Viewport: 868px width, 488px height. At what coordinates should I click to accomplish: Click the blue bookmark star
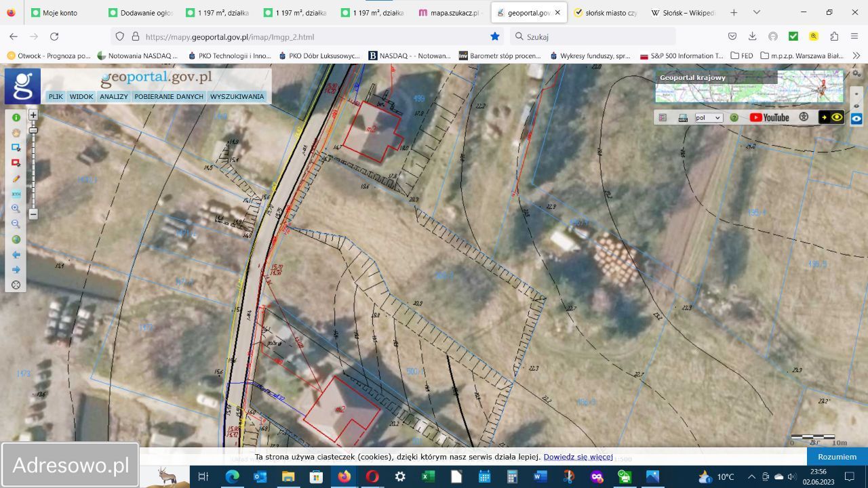tap(495, 37)
